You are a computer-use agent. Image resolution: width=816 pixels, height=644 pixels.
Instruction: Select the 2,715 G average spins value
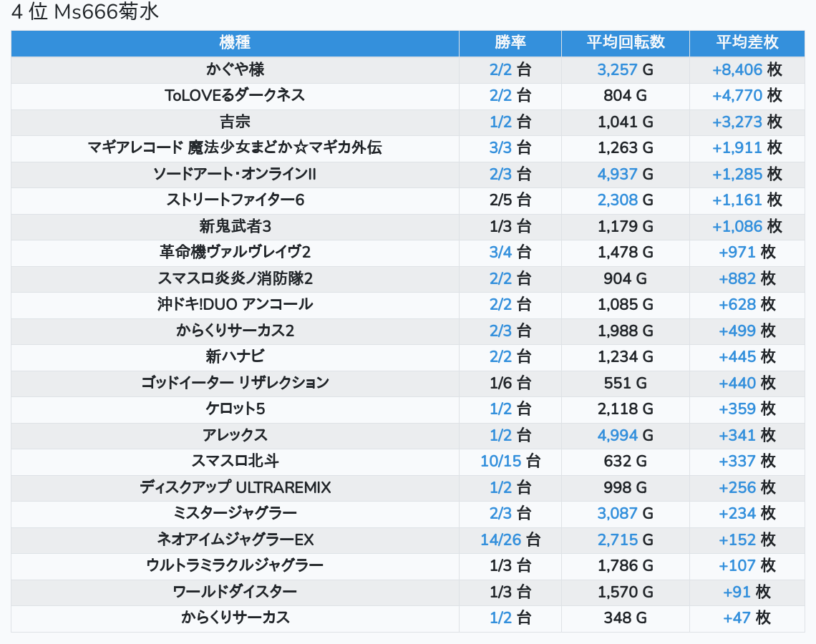625,540
